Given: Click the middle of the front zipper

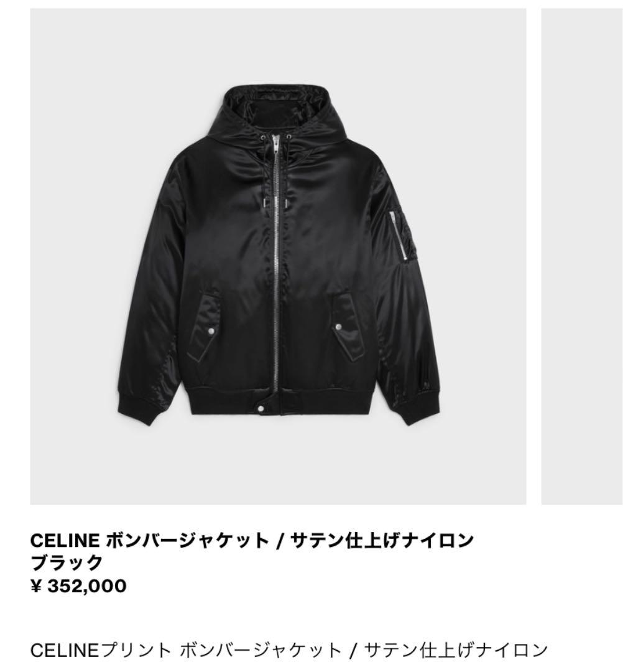Looking at the screenshot, I should coord(277,274).
